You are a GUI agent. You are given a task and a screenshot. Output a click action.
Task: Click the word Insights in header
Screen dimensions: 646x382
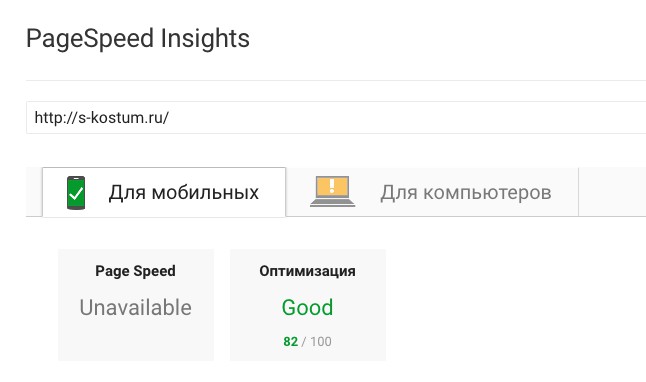[205, 39]
